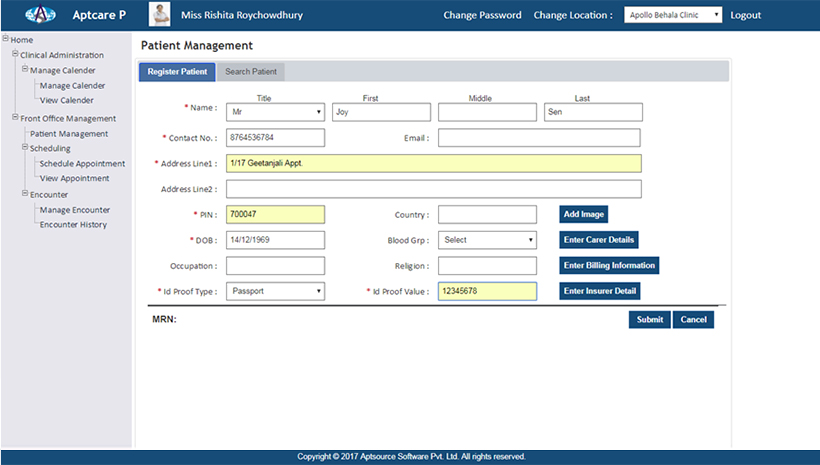Open Enter Carer Details

coord(598,240)
